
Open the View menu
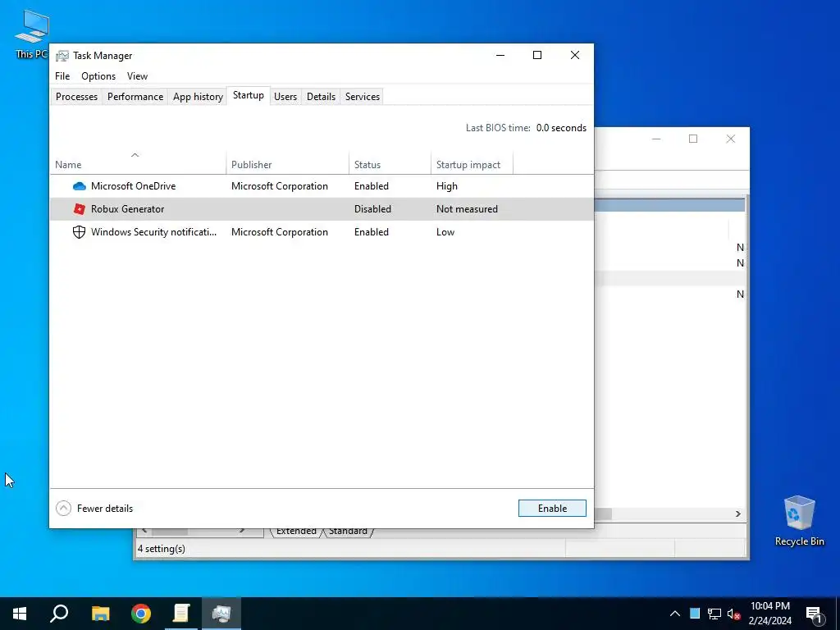click(137, 76)
